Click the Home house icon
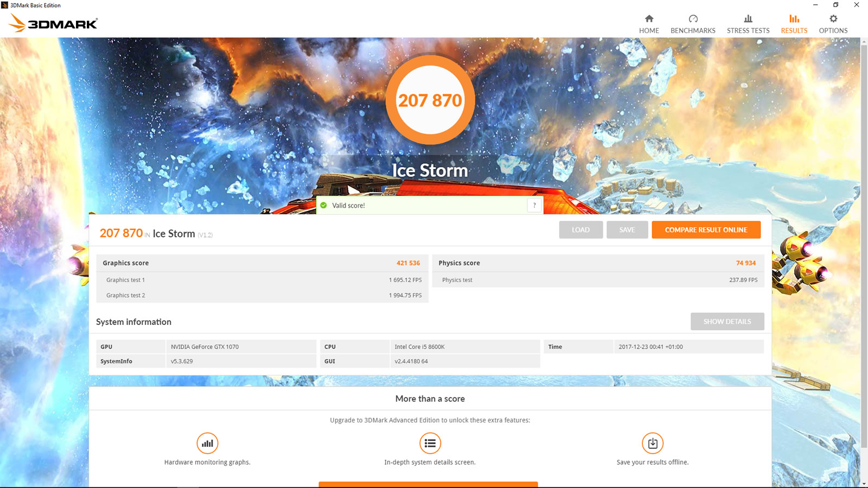The height and width of the screenshot is (488, 868). [x=649, y=19]
